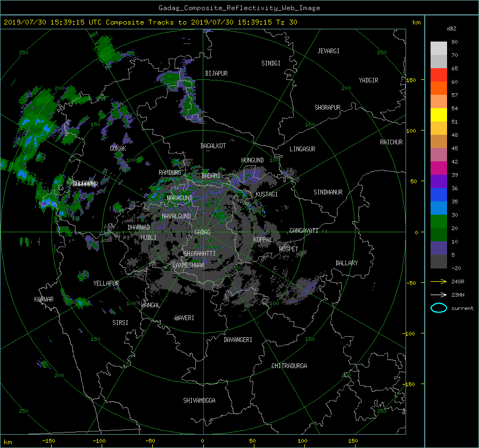Select the RAICHUR label

click(x=391, y=142)
